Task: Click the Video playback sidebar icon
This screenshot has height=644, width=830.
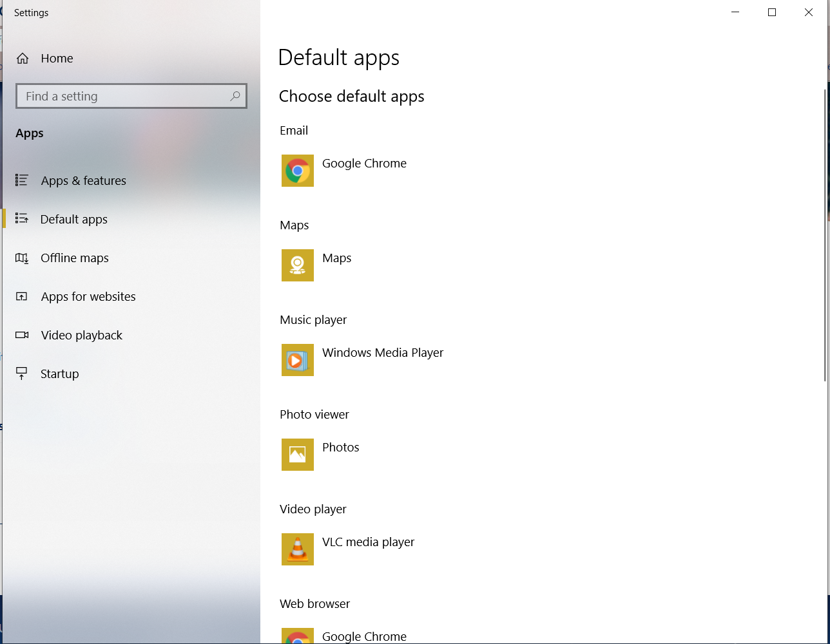Action: pyautogui.click(x=22, y=335)
